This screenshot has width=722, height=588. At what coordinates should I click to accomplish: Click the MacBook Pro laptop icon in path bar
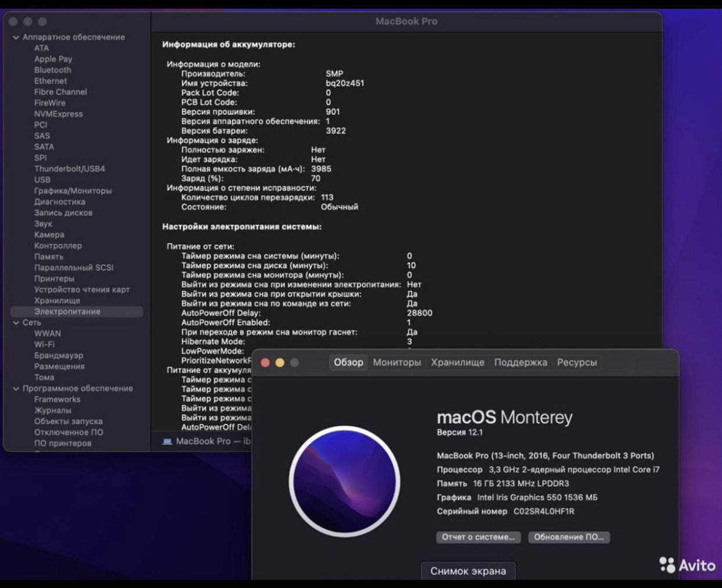tap(167, 441)
